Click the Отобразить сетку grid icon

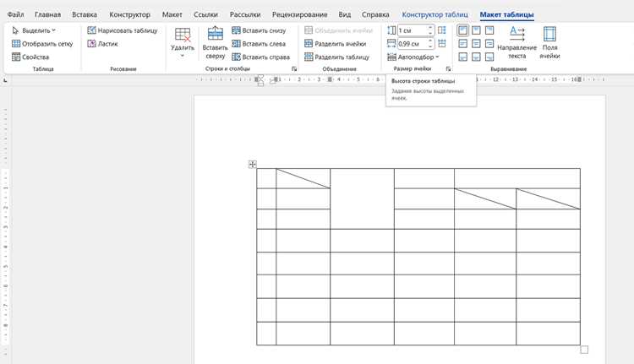coord(16,44)
